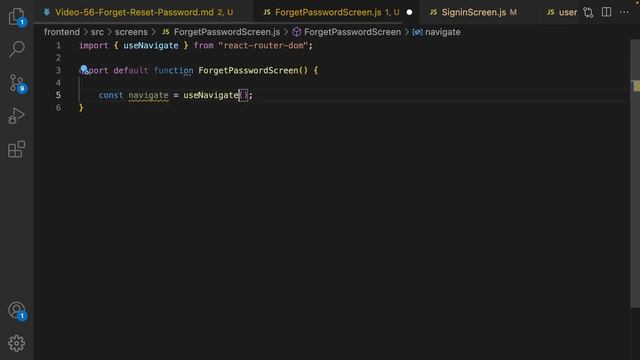Screen dimensions: 640x360
Task: Open the Run and Debug view
Action: click(16, 116)
